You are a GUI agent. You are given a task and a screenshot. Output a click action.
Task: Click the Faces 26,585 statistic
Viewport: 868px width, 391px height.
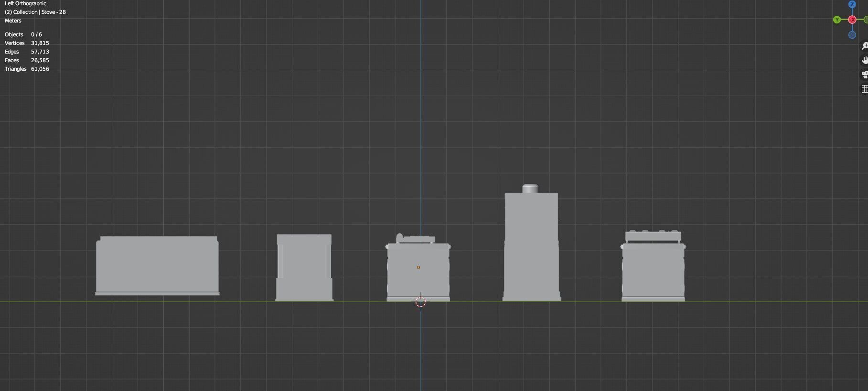point(27,60)
